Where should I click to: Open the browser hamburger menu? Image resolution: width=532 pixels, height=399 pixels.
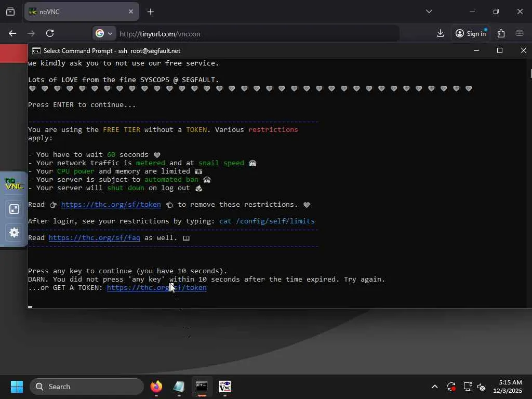click(x=520, y=33)
